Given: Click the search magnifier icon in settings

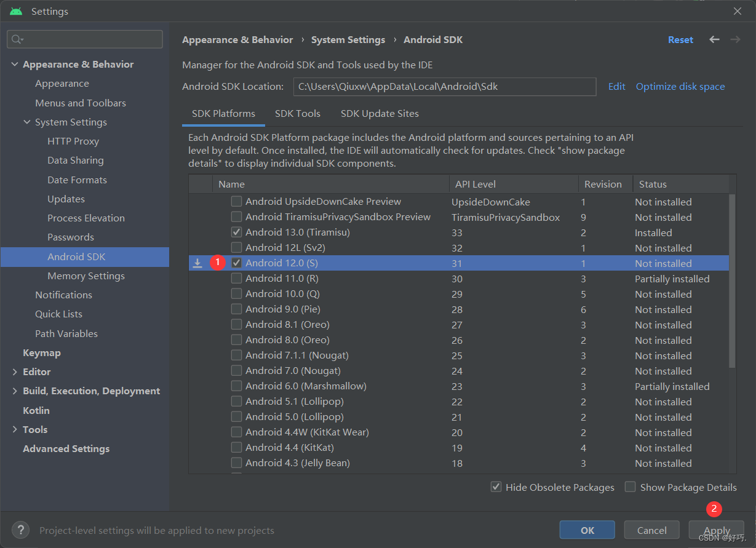Looking at the screenshot, I should pyautogui.click(x=17, y=39).
